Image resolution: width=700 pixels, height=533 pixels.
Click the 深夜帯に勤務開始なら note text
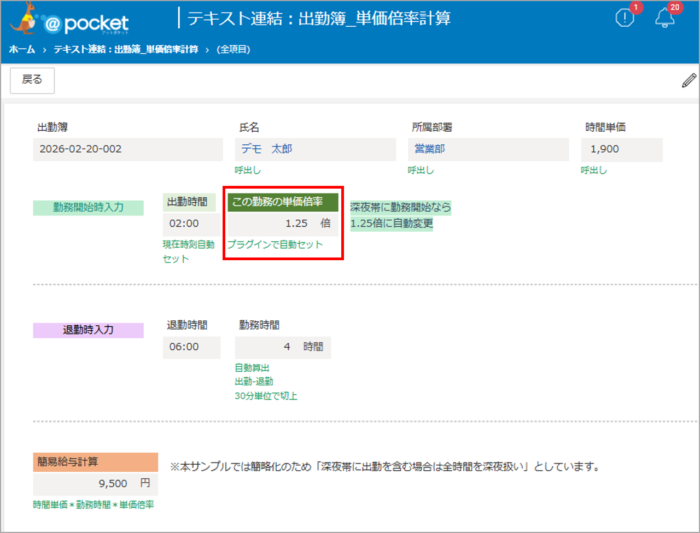click(400, 208)
